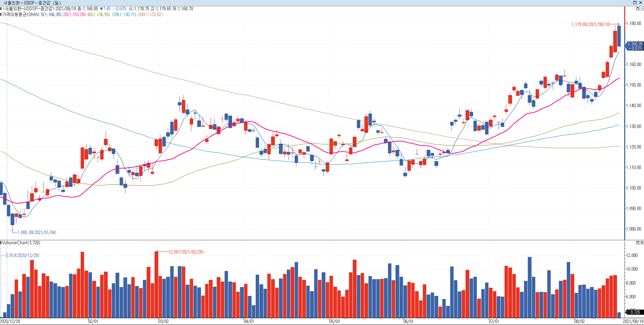This screenshot has height=325, width=644.
Task: Click the 1,150.00 price axis label
Action: pos(634,85)
